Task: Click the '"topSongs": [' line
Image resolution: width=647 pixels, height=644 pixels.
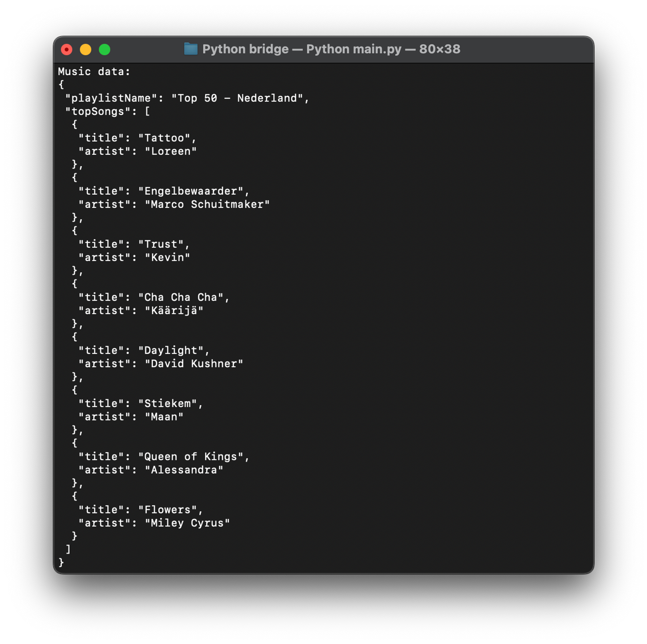Action: pyautogui.click(x=108, y=111)
